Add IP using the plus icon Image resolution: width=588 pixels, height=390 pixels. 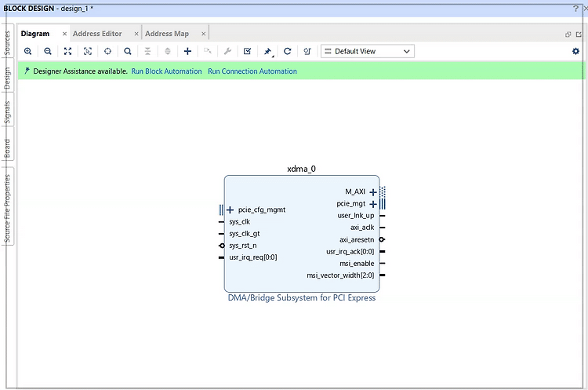click(187, 52)
